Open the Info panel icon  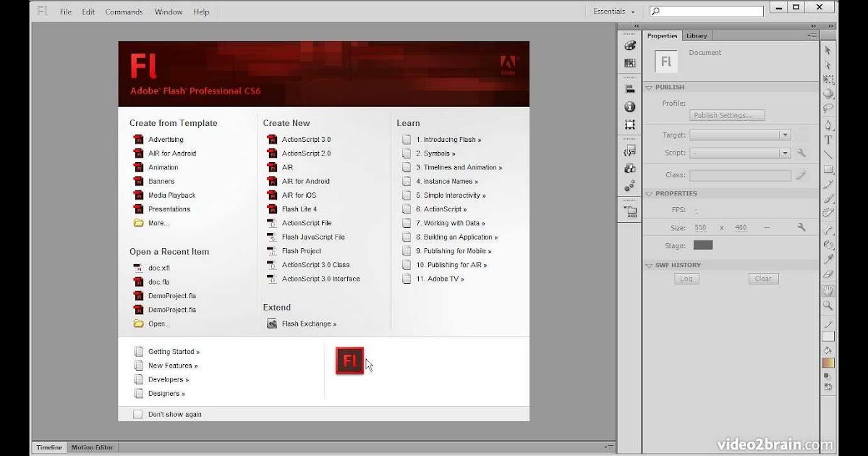pos(630,107)
